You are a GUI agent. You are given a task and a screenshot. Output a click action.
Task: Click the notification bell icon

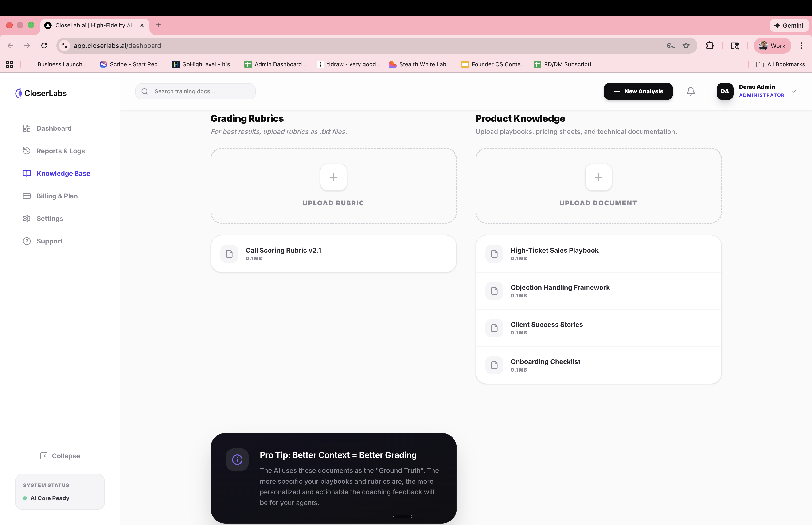pyautogui.click(x=690, y=91)
